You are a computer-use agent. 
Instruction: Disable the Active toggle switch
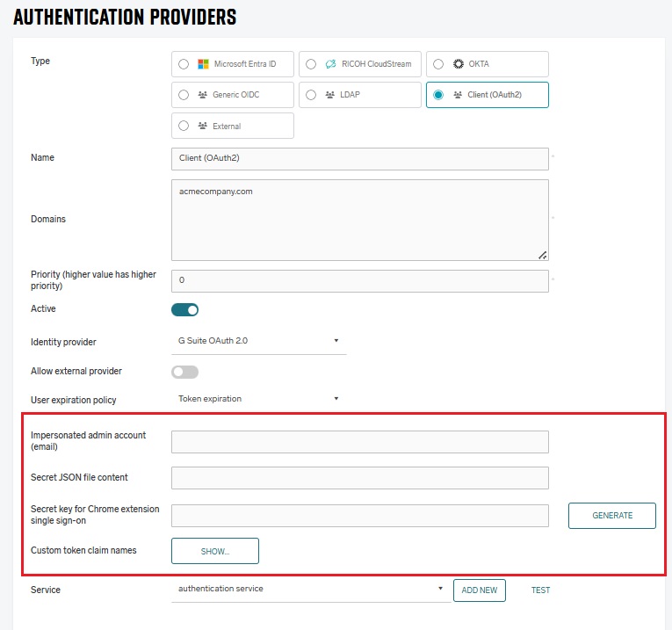[x=185, y=309]
